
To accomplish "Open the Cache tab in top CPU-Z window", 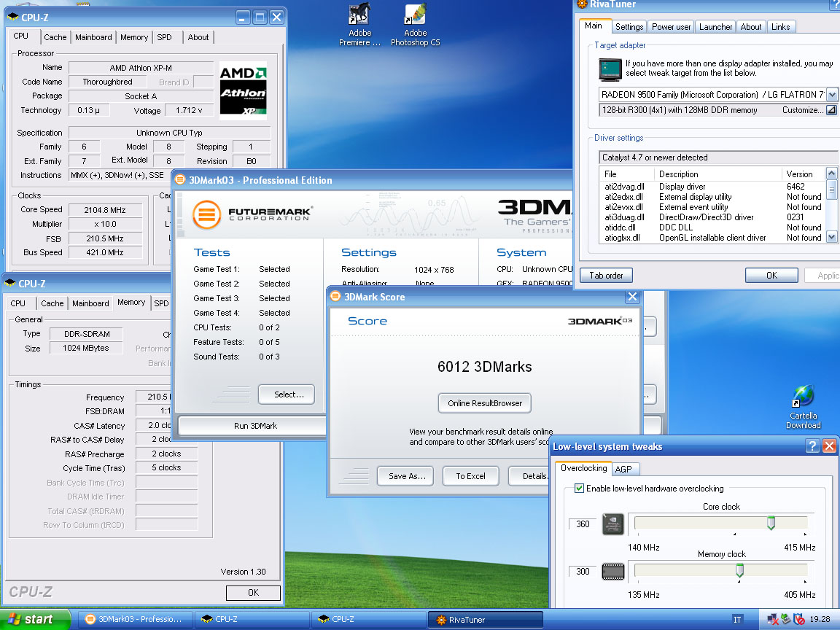I will pos(55,37).
